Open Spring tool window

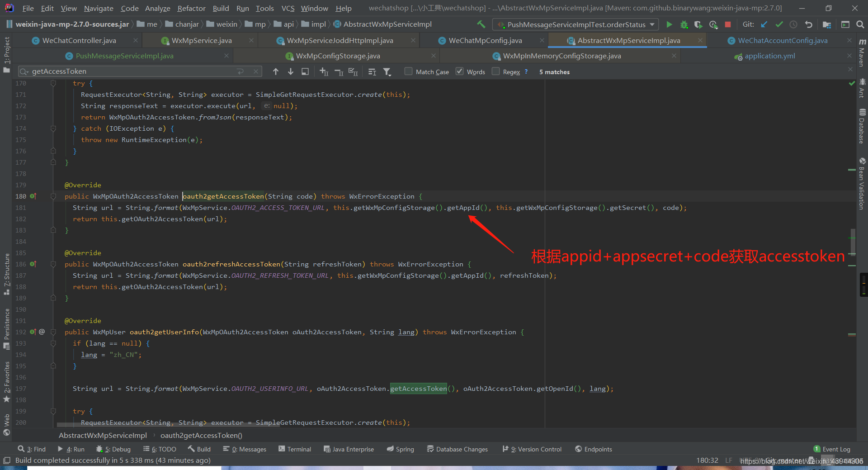click(401, 449)
